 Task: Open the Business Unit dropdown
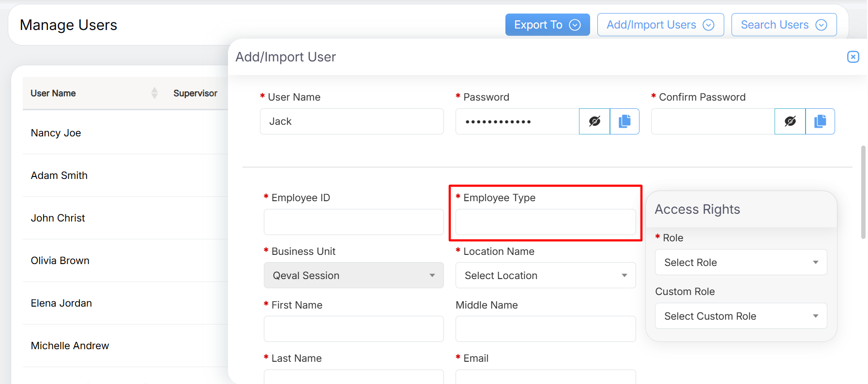tap(353, 275)
